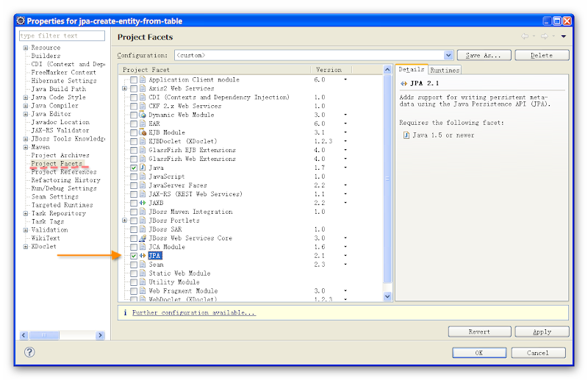Click the EAR facet icon
588x380 pixels.
click(143, 123)
